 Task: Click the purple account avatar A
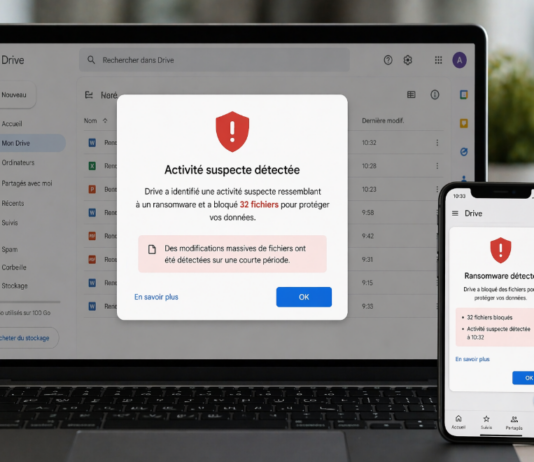459,60
